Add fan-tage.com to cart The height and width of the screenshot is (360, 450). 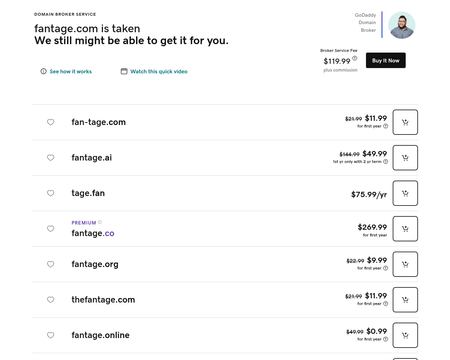405,122
